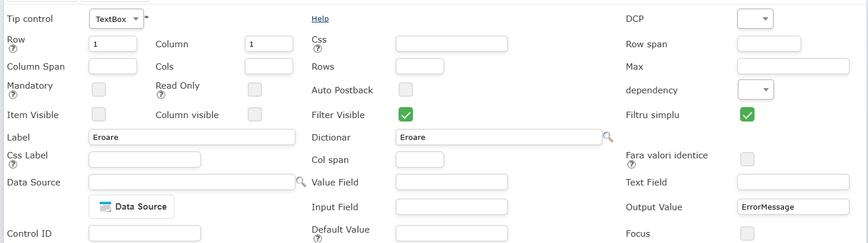Open the dependency dropdown

[x=756, y=90]
